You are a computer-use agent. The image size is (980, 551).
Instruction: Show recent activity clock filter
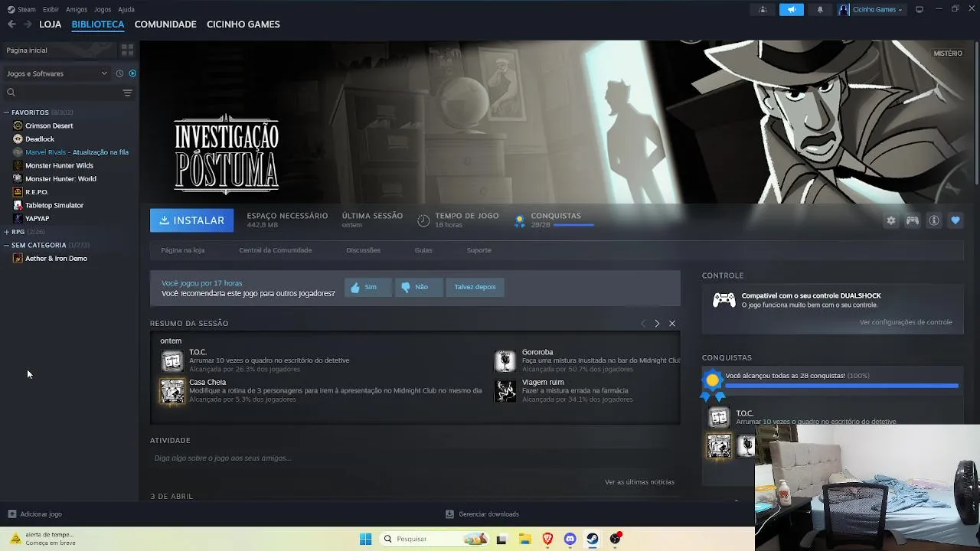pyautogui.click(x=119, y=73)
